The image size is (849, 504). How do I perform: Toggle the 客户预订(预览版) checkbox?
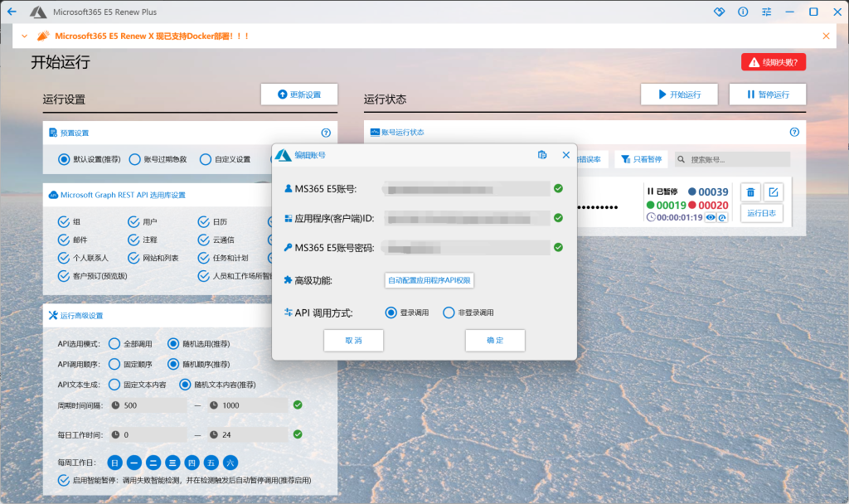(x=63, y=276)
